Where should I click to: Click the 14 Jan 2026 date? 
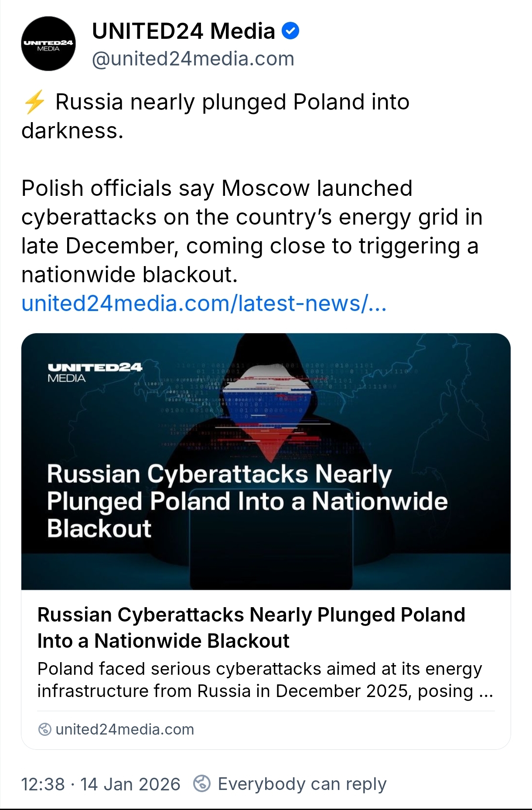tap(130, 784)
